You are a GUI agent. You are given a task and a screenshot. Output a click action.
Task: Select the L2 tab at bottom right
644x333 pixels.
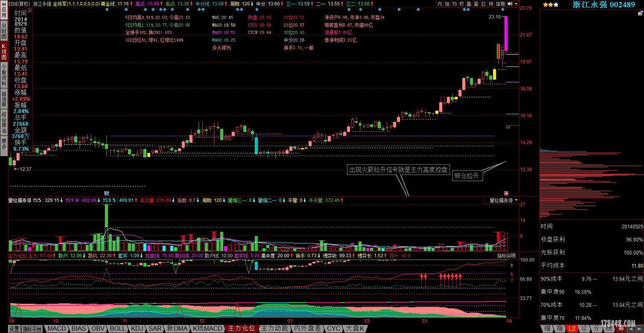[572, 329]
